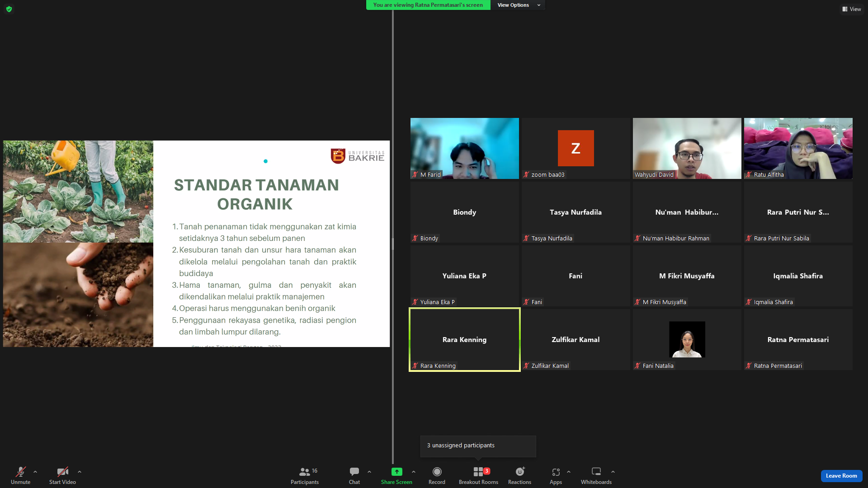This screenshot has height=488, width=868.
Task: Select Nu'man Habibur Rahman's tile
Action: coord(687,212)
